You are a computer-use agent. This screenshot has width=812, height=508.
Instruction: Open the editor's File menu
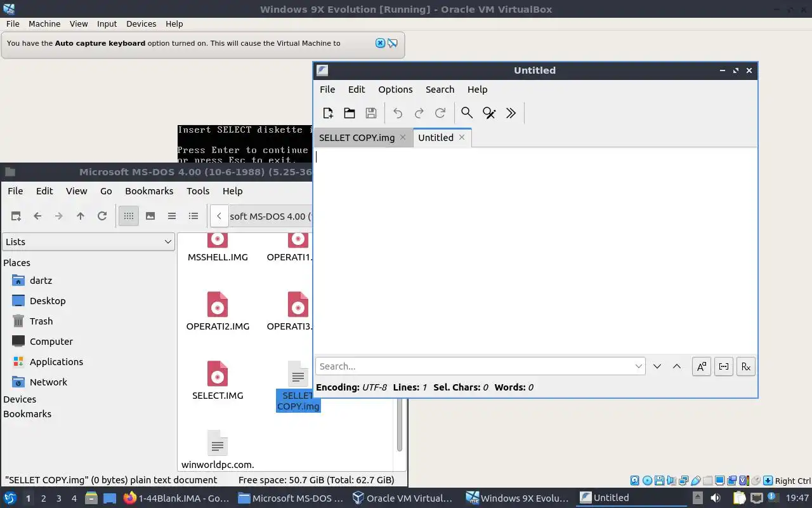click(327, 90)
